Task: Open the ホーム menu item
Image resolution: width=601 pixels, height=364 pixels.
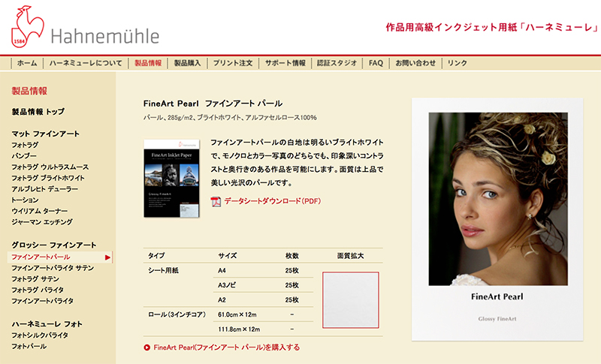Action: point(27,63)
